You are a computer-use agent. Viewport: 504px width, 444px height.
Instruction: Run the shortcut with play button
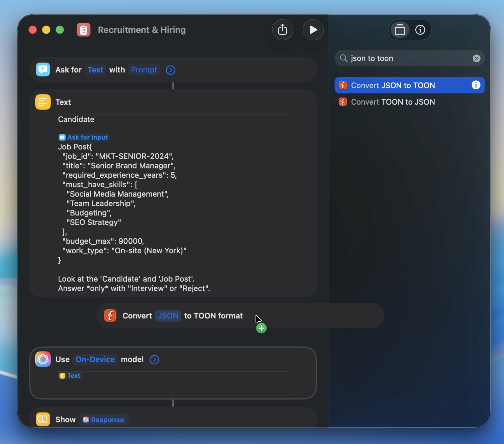click(313, 30)
